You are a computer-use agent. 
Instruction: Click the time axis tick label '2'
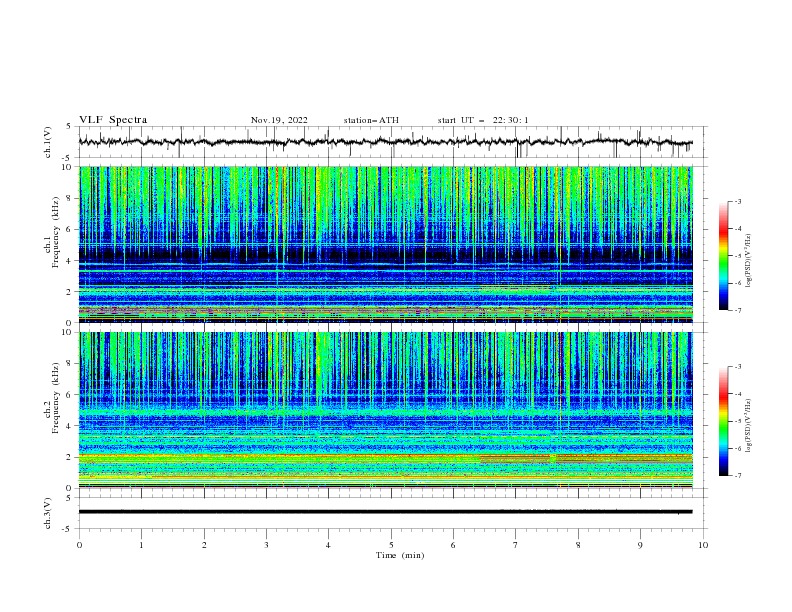click(x=204, y=545)
